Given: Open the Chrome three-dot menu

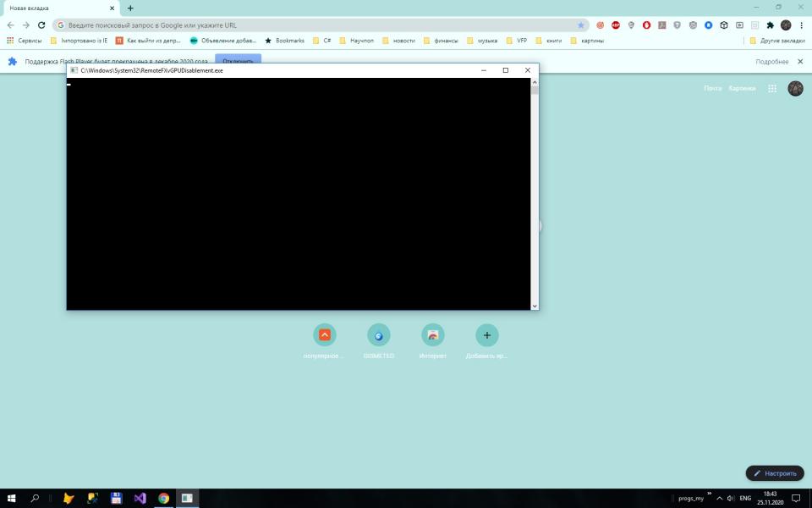Looking at the screenshot, I should 801,25.
